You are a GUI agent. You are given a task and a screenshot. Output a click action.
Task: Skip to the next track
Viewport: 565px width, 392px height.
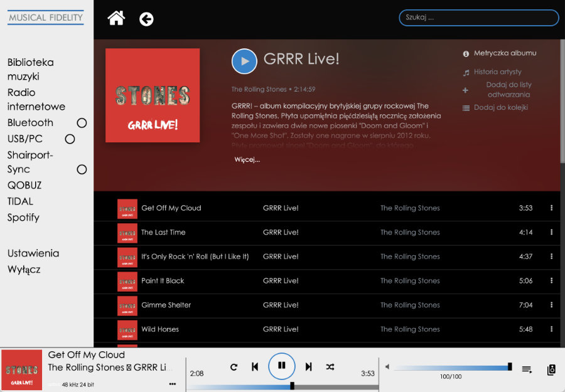coord(308,367)
